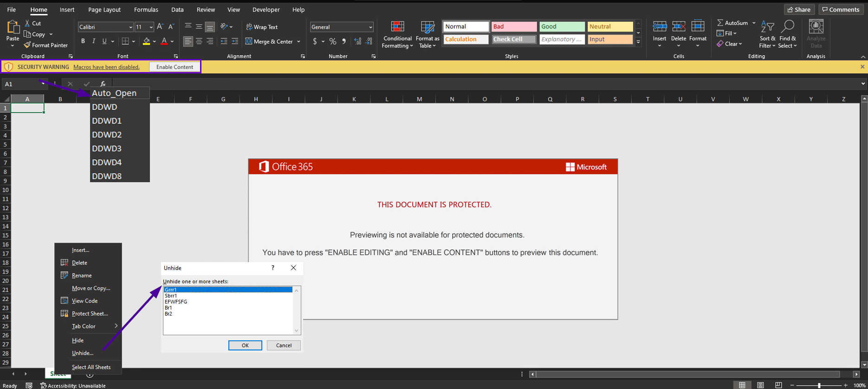Increase indent in Alignment group

235,41
